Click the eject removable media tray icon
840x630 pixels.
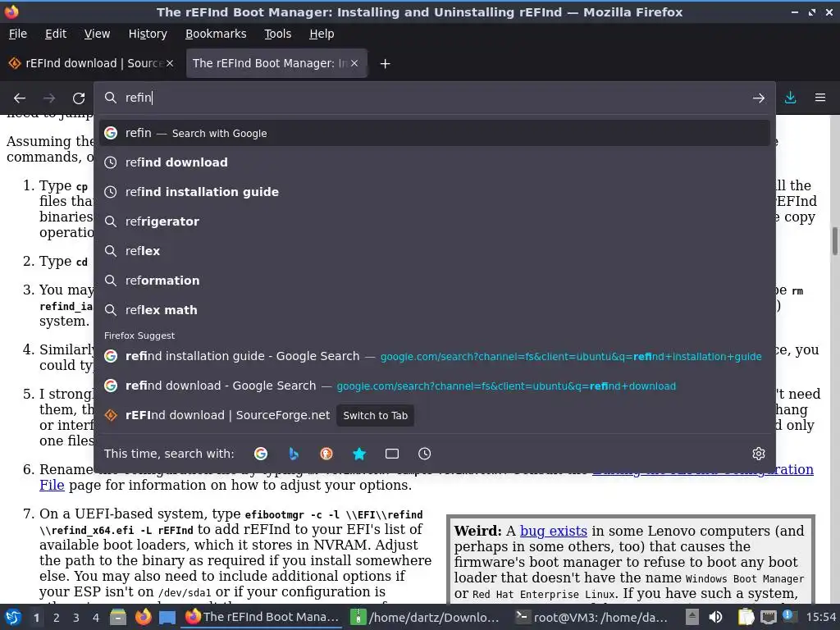pyautogui.click(x=692, y=617)
